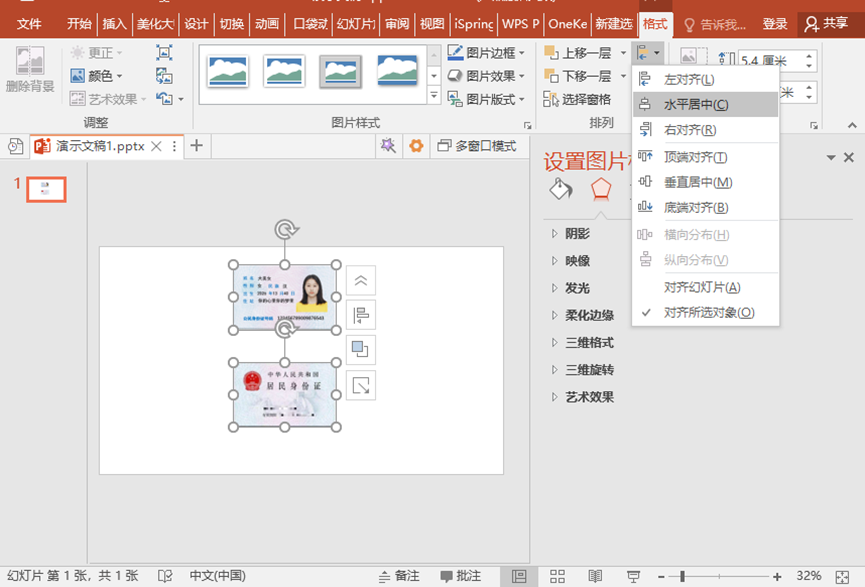Open the iSpring tab
This screenshot has height=587, width=865.
473,24
